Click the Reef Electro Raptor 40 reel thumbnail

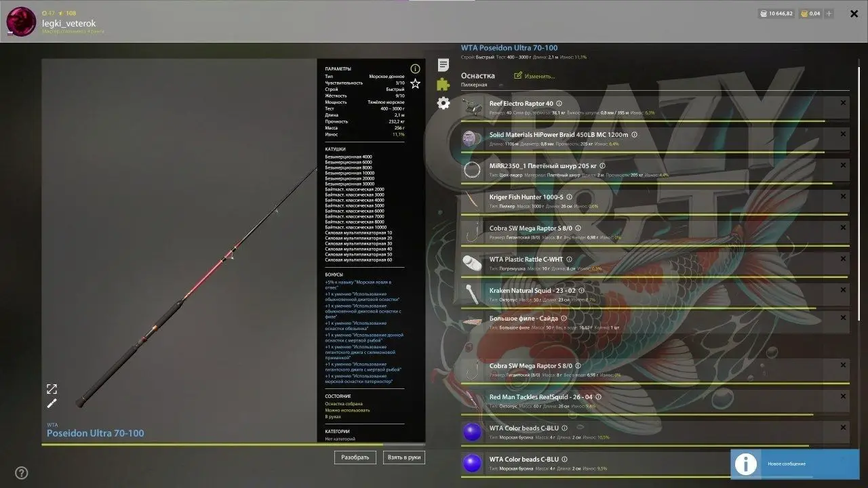471,108
